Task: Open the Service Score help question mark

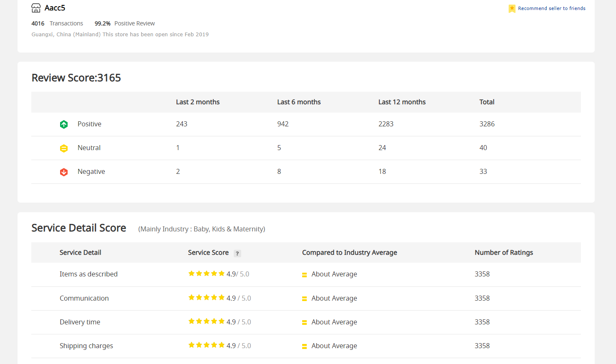Action: click(x=237, y=253)
